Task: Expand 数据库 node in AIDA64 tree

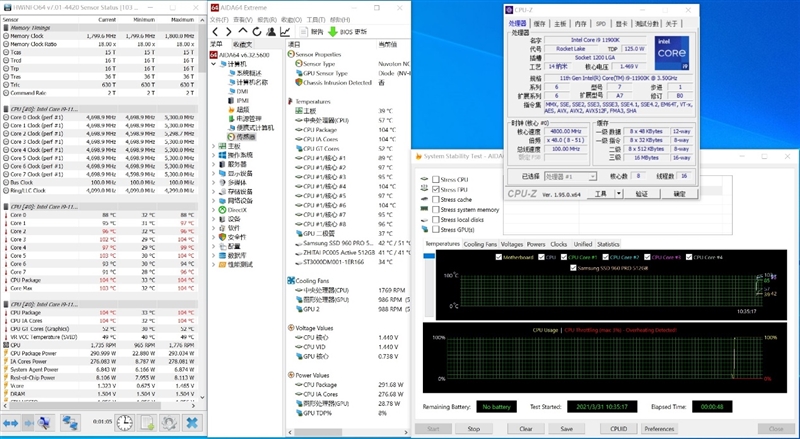Action: click(213, 255)
